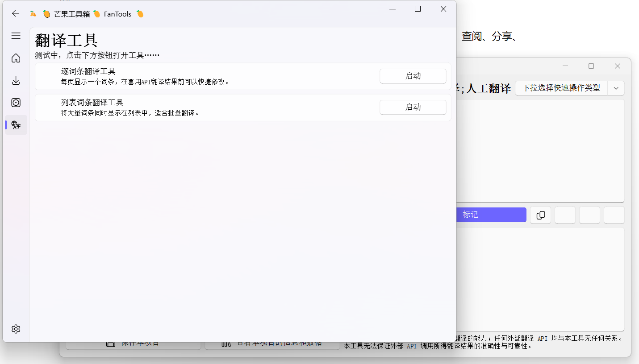This screenshot has height=364, width=639.
Task: Minimize the FanTools window
Action: pos(392,9)
